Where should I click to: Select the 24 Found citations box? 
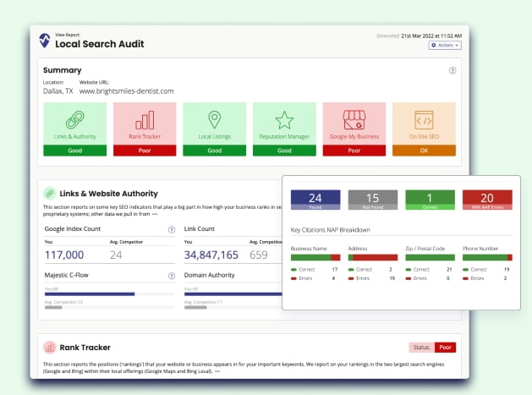(315, 200)
